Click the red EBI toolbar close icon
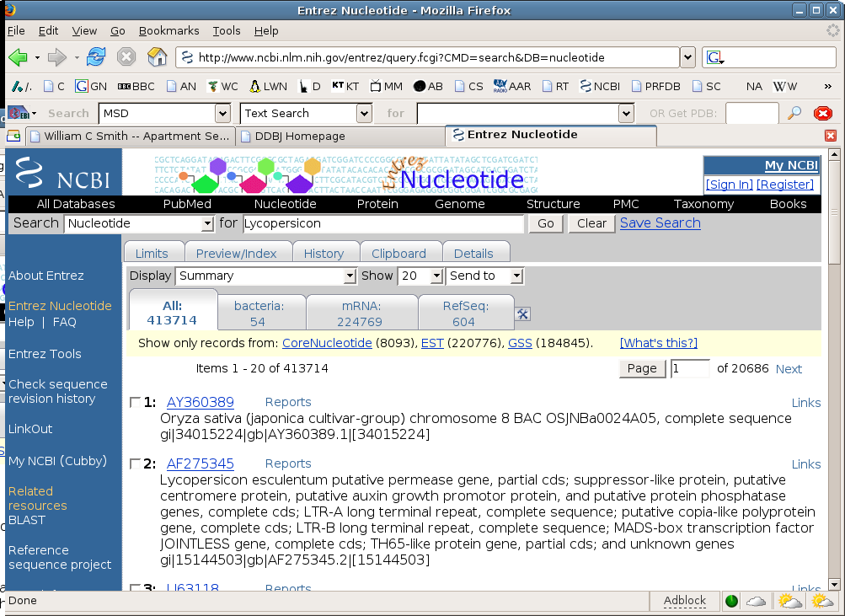This screenshot has height=616, width=845. click(823, 113)
